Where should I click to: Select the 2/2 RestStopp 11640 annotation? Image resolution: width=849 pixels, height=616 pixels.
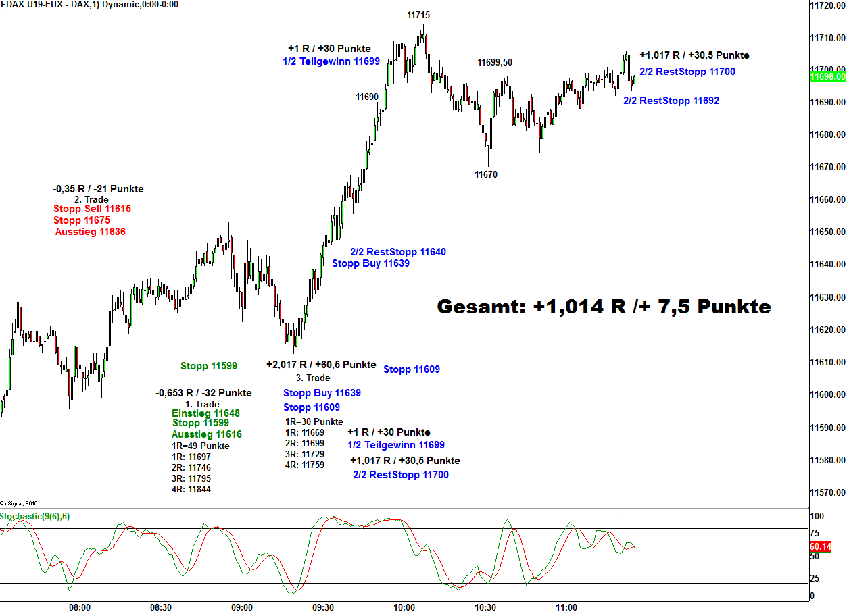pyautogui.click(x=397, y=252)
